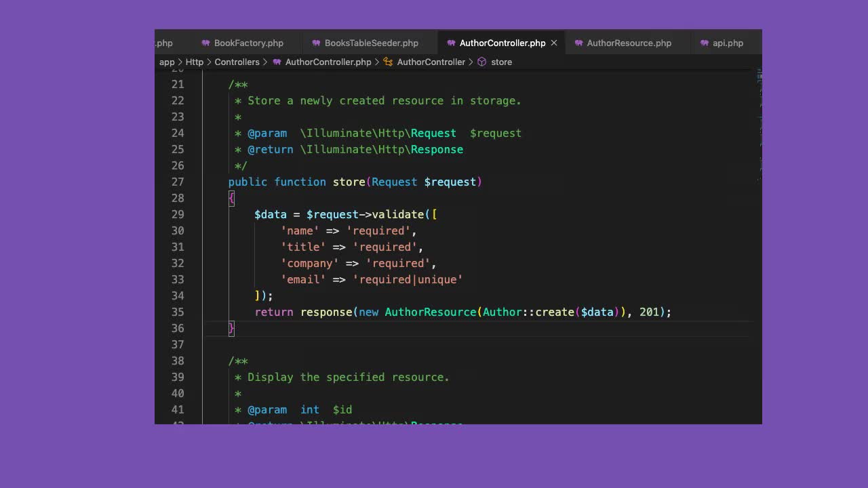
Task: Select the Http breadcrumb segment
Action: [195, 62]
